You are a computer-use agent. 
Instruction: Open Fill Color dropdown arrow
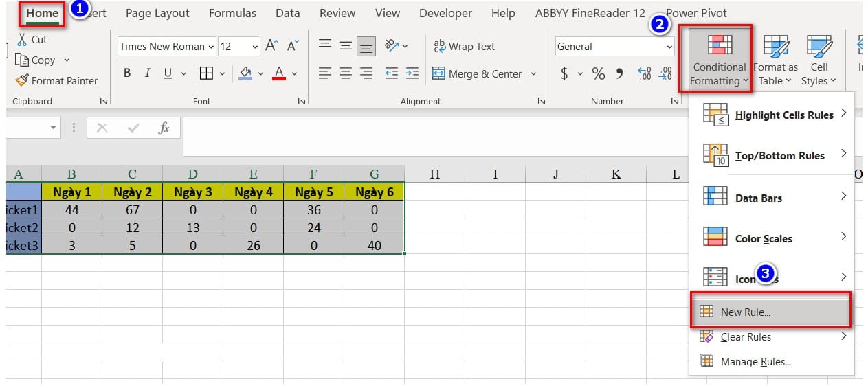click(x=260, y=73)
